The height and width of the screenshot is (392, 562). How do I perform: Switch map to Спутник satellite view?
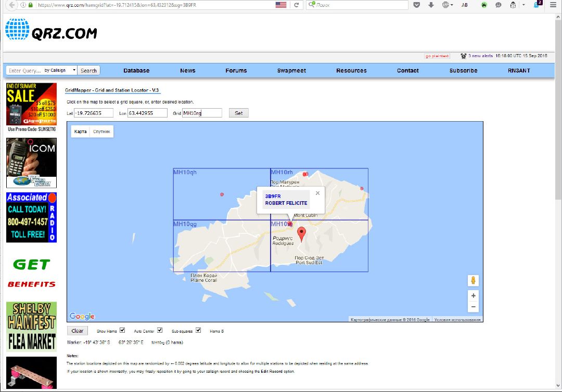tap(101, 132)
